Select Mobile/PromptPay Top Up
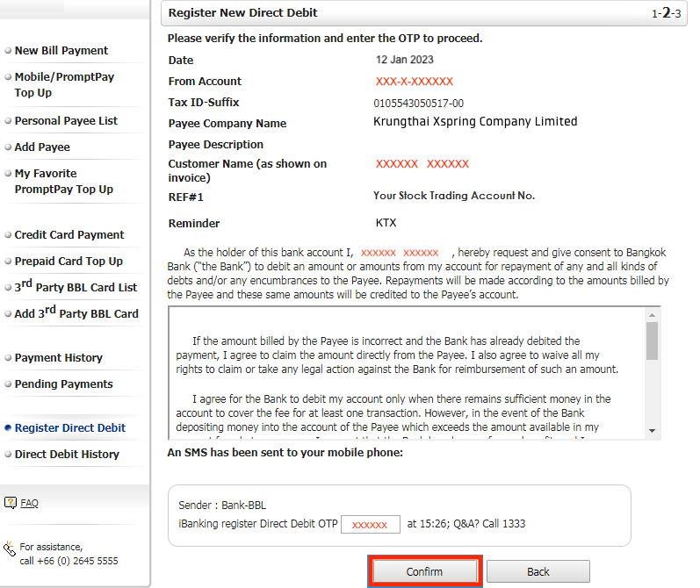700x588 pixels. tap(64, 85)
